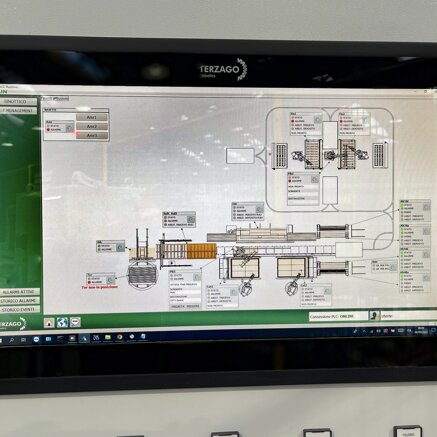The height and width of the screenshot is (437, 437).
Task: Open details icon in topmost right-edge status panel
Action: click(x=426, y=207)
